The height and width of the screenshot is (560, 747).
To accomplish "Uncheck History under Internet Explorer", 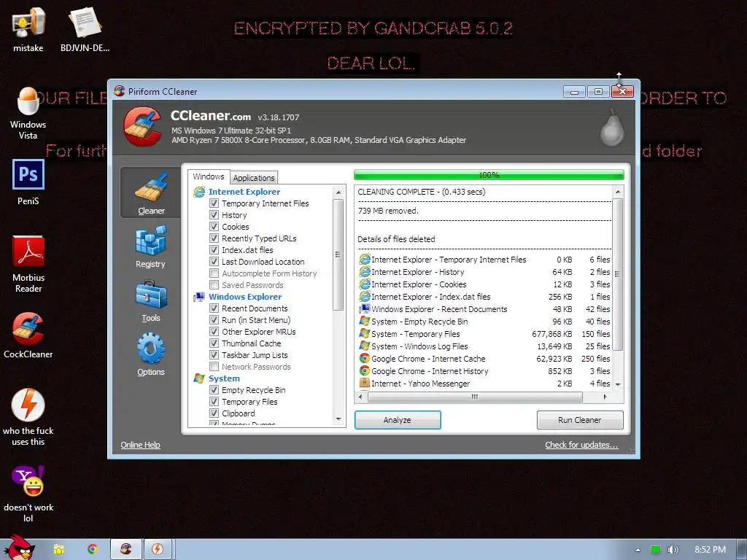I will click(214, 215).
